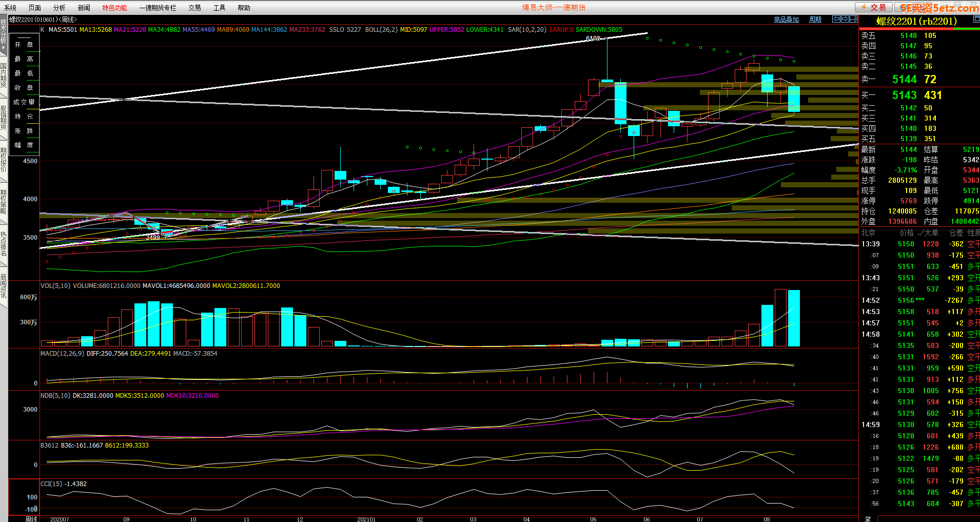The image size is (980, 522).
Task: Open the 分析 menu
Action: (x=59, y=8)
